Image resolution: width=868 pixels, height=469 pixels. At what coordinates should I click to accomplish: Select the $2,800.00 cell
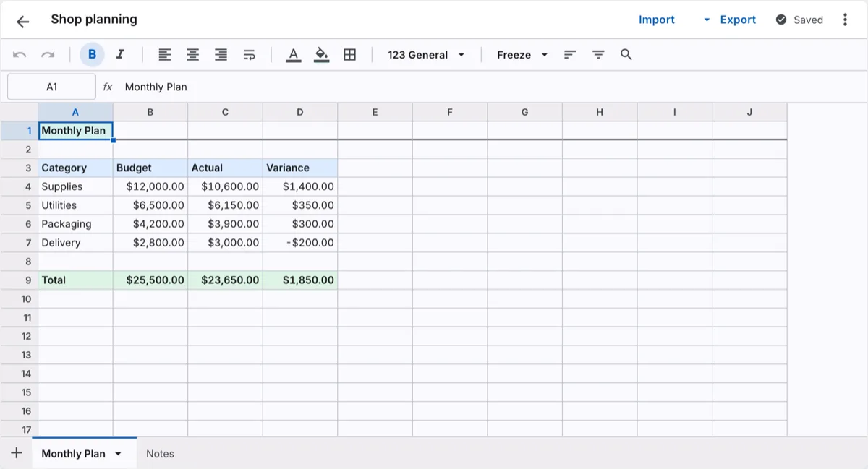coord(150,243)
